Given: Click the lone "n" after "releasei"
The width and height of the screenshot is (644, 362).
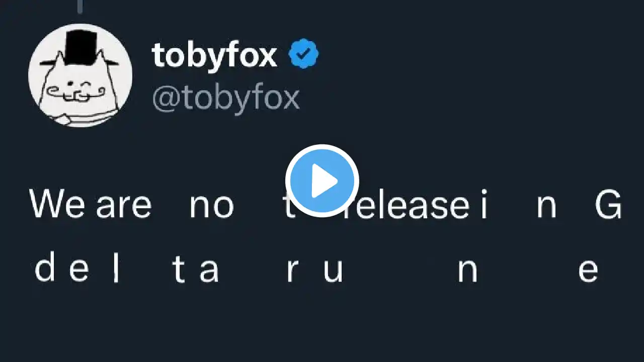Looking at the screenshot, I should click(x=546, y=206).
